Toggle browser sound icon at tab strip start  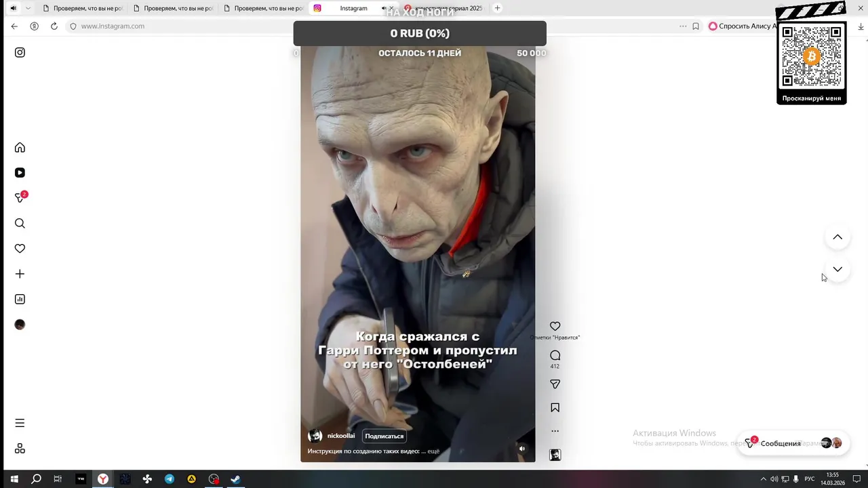click(13, 8)
